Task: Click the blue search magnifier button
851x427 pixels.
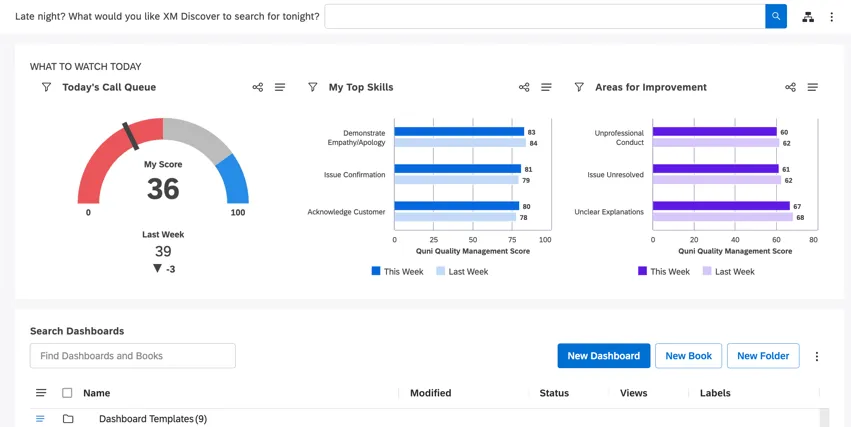Action: [776, 17]
